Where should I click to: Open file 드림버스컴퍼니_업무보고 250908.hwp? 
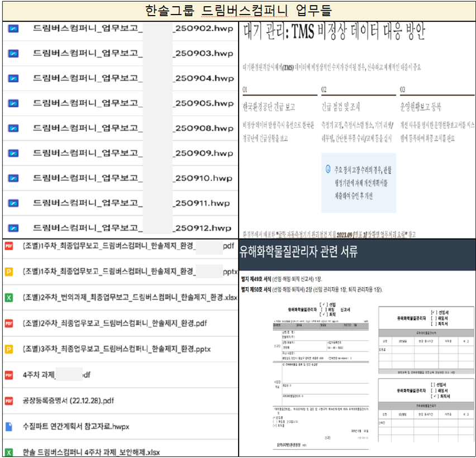pyautogui.click(x=133, y=128)
